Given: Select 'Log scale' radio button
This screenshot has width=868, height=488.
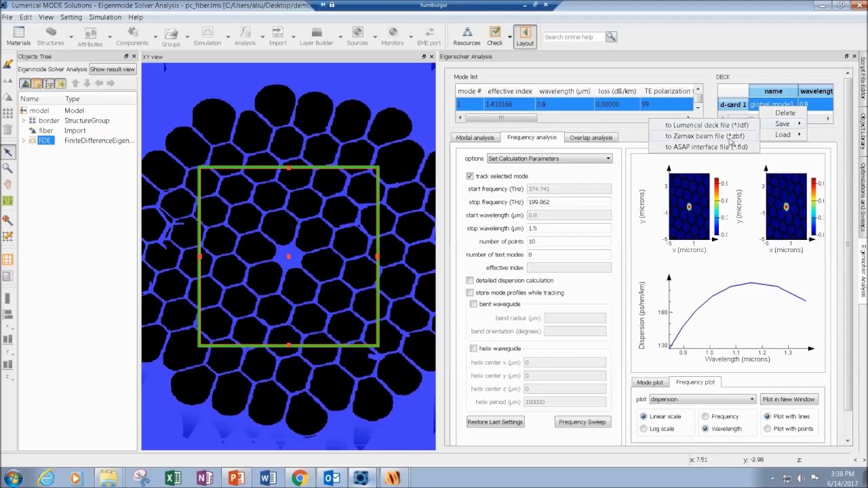Looking at the screenshot, I should click(644, 429).
